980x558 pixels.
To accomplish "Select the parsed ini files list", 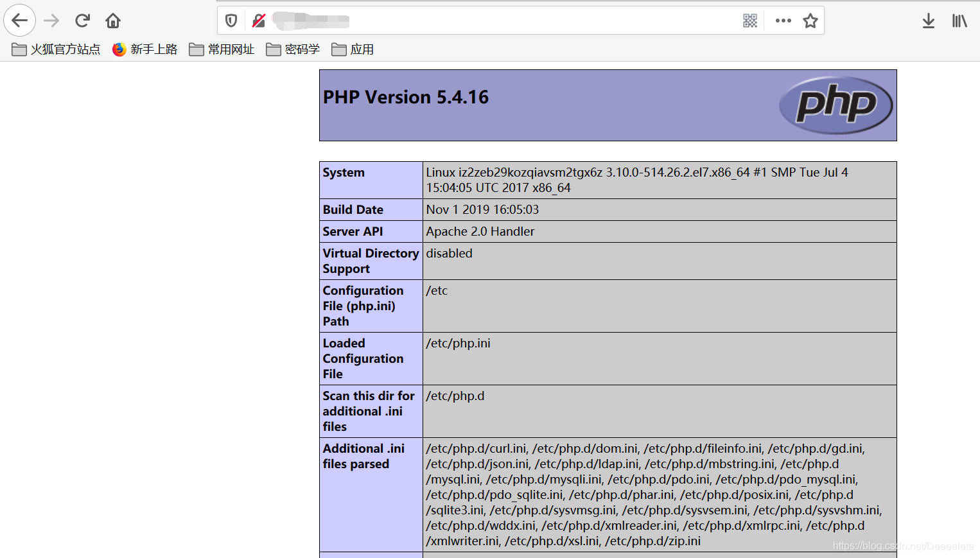I will point(654,494).
